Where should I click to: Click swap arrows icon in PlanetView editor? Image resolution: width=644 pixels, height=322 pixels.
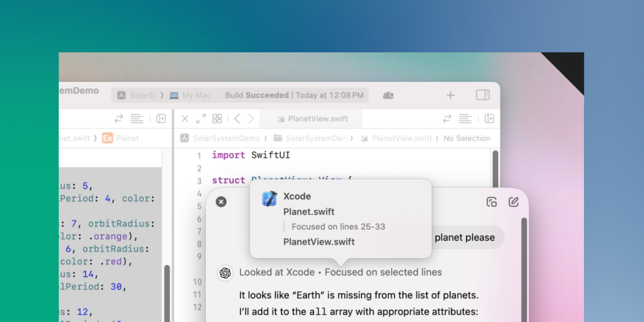click(x=447, y=119)
